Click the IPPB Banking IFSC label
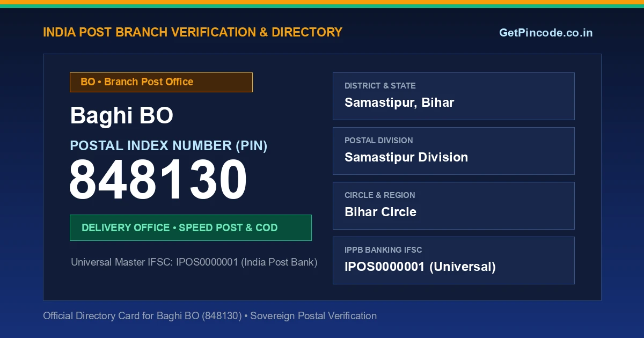Screen dimensions: 644x338 click(x=383, y=250)
